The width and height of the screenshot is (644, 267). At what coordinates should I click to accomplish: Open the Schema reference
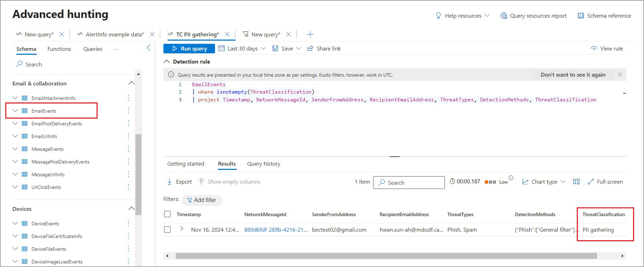coord(604,16)
